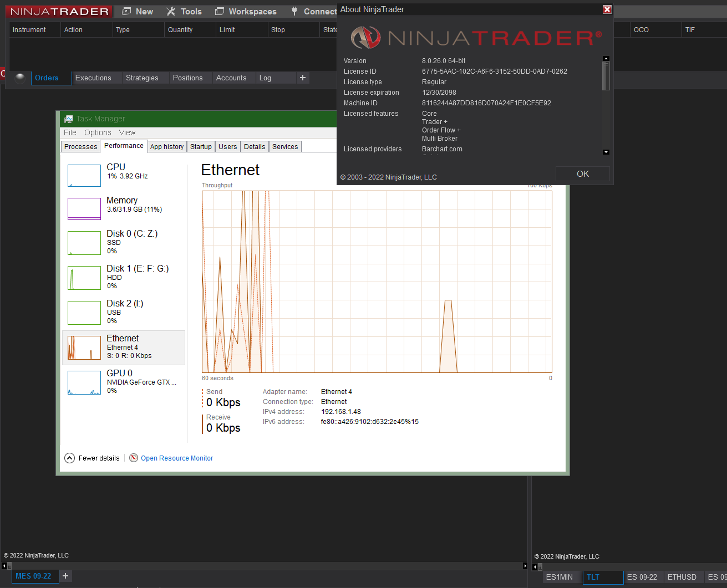Switch to Startup tab
Screen dimensions: 727x588
click(x=201, y=146)
